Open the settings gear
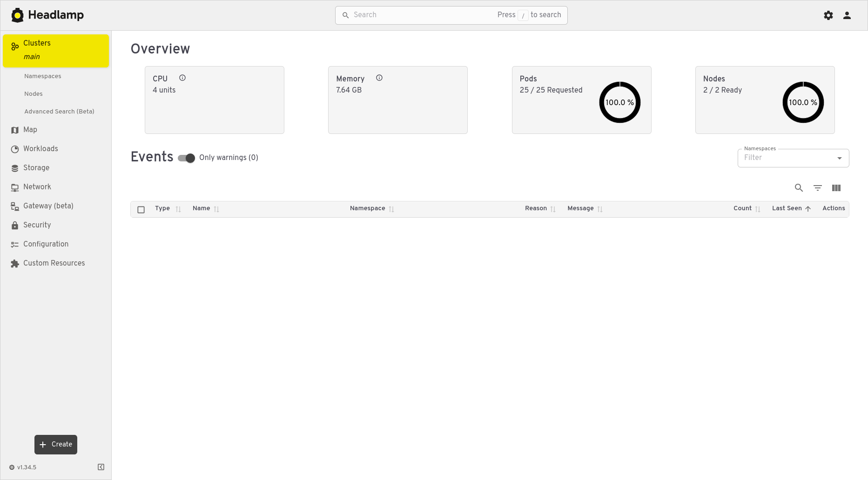This screenshot has width=868, height=480. pyautogui.click(x=828, y=15)
